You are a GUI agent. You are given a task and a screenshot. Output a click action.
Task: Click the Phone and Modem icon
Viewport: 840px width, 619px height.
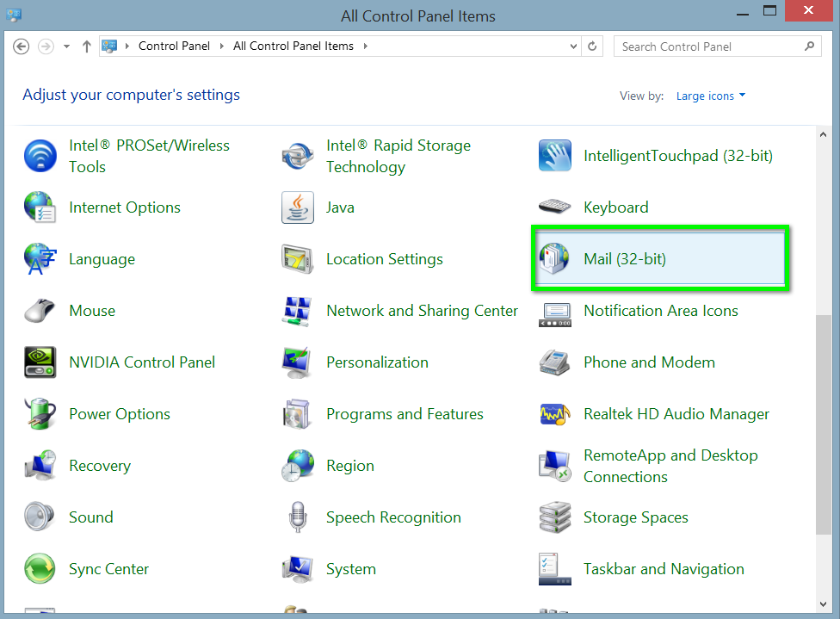[555, 362]
